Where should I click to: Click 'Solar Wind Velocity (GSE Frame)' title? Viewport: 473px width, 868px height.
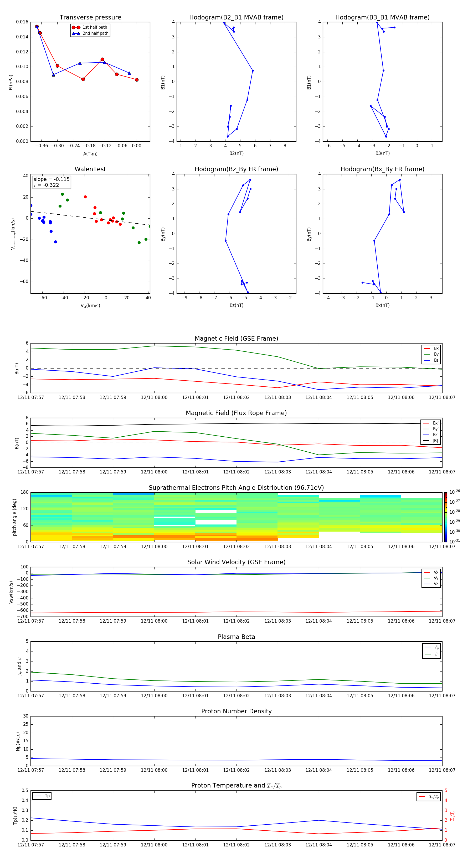236,562
